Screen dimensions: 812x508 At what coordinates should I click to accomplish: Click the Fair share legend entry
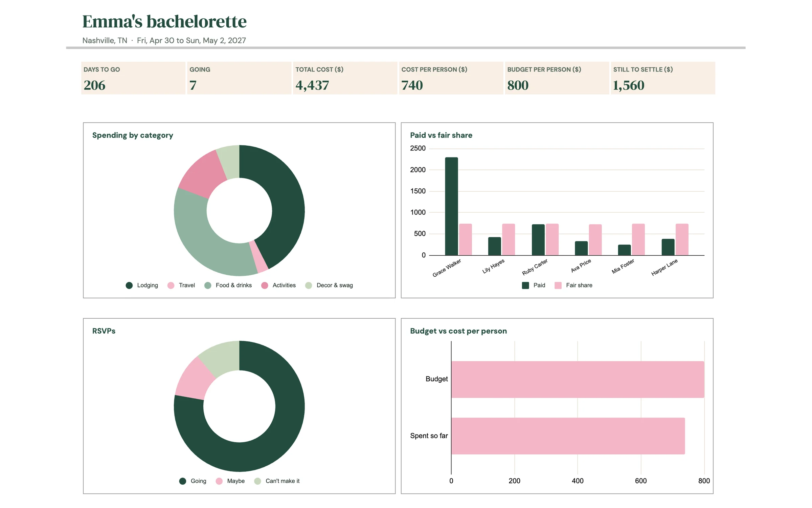tap(573, 285)
